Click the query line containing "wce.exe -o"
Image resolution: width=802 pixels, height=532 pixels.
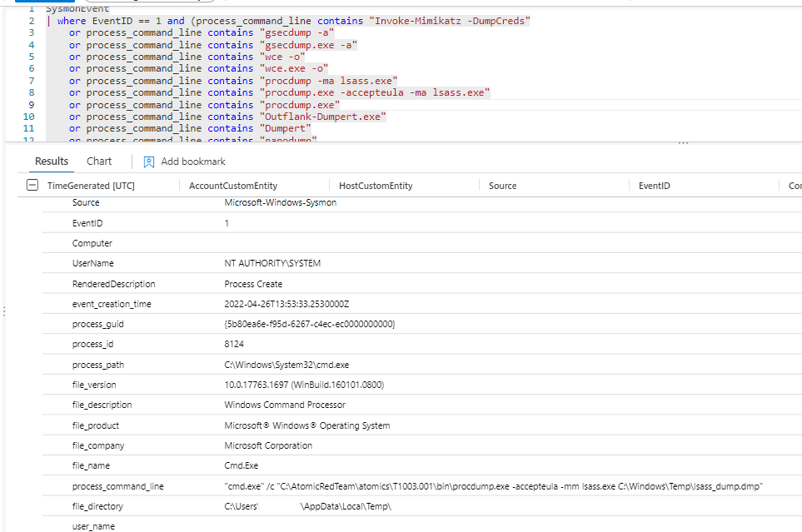(199, 68)
